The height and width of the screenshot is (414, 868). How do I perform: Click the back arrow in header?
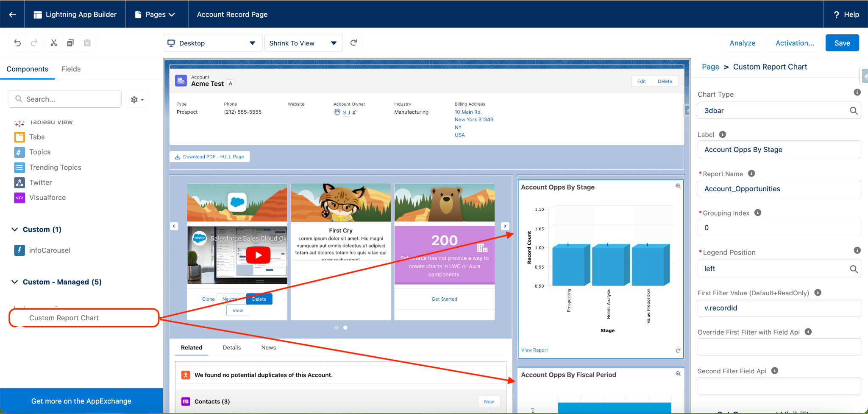coord(12,14)
